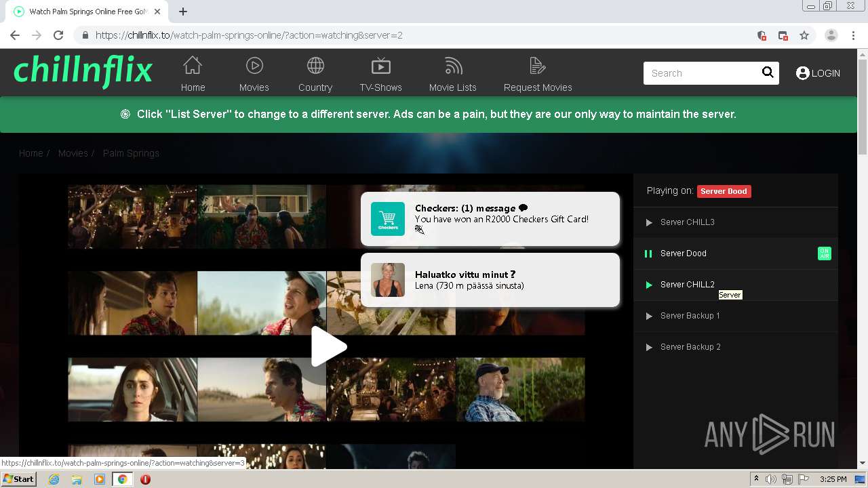Select the Watch Palm Springs tab
The width and height of the screenshot is (868, 488).
click(88, 12)
